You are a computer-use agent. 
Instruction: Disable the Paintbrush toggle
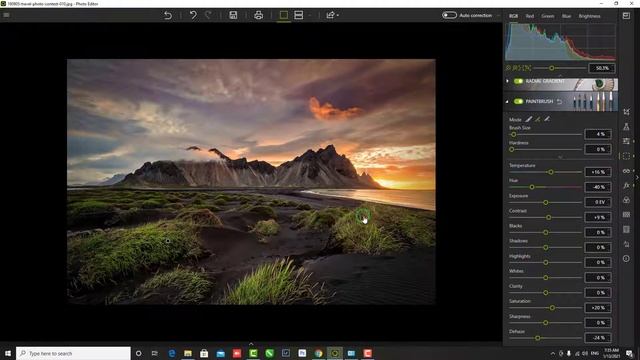pyautogui.click(x=518, y=101)
